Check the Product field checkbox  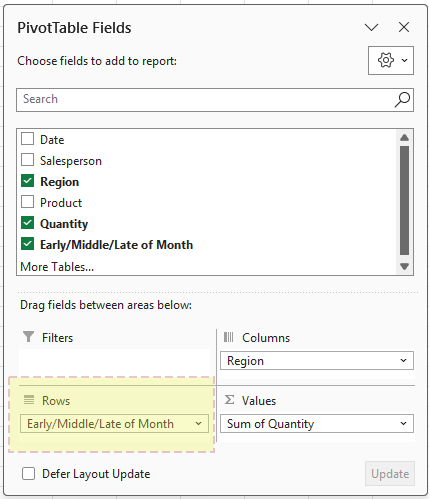point(27,202)
